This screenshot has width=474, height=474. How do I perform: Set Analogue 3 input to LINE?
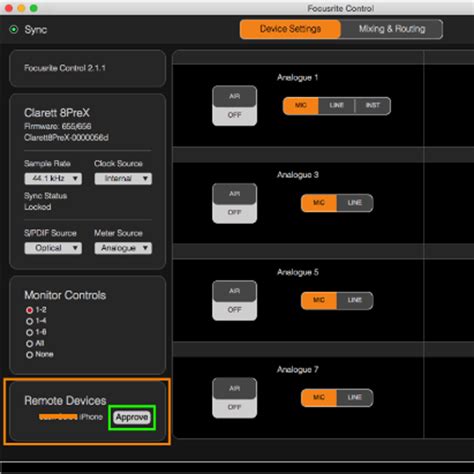click(x=355, y=203)
